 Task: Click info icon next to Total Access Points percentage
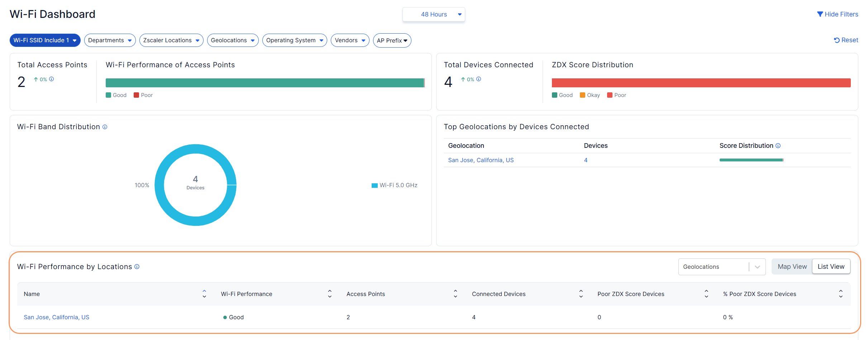(52, 79)
